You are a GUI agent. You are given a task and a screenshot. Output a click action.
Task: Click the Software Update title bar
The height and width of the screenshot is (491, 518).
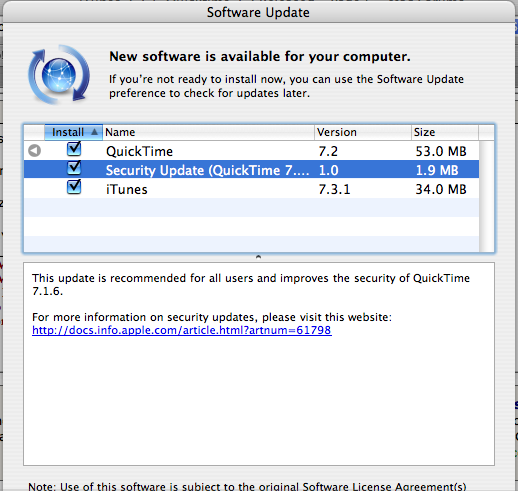pyautogui.click(x=258, y=12)
